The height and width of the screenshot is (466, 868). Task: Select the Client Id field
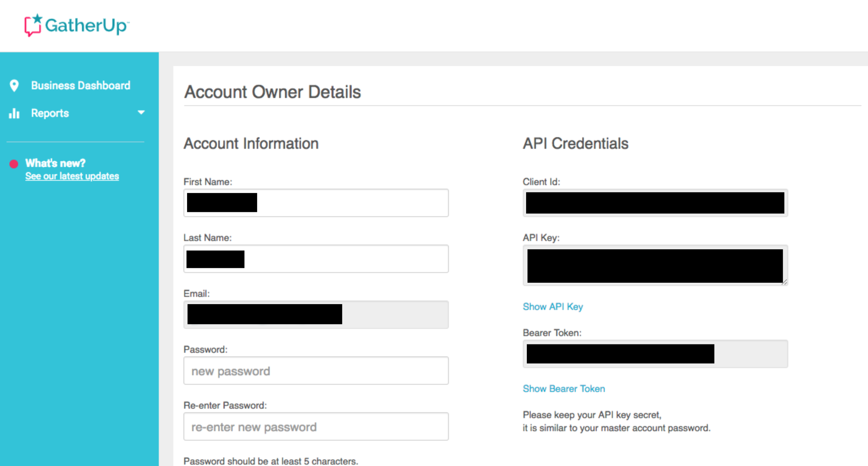click(x=655, y=203)
